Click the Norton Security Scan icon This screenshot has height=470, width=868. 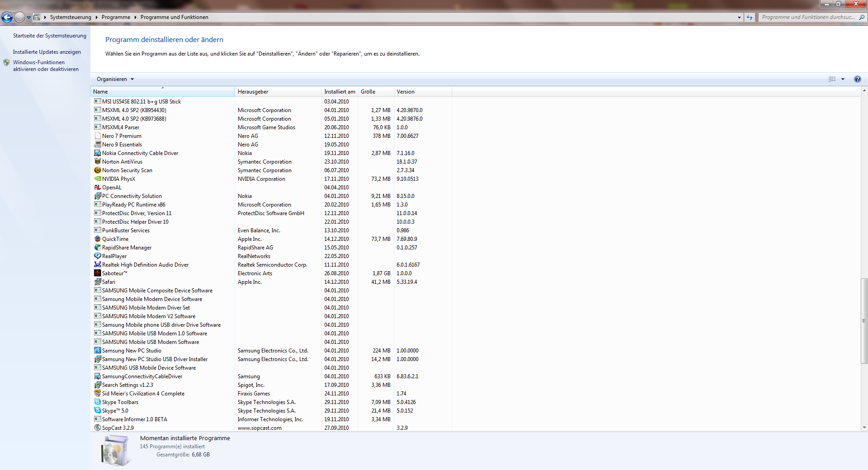(97, 170)
